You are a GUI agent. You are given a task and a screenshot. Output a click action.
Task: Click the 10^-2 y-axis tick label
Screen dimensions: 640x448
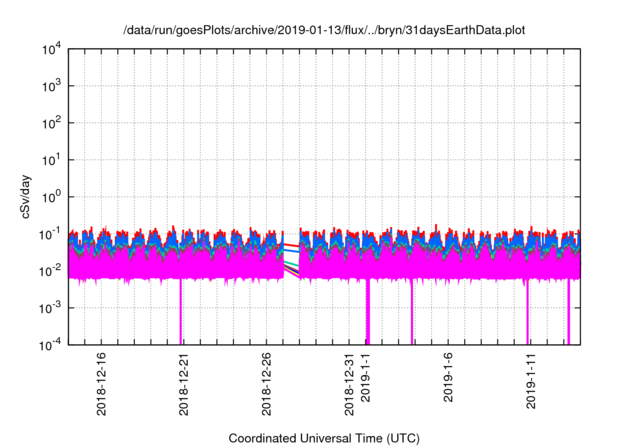click(x=51, y=271)
